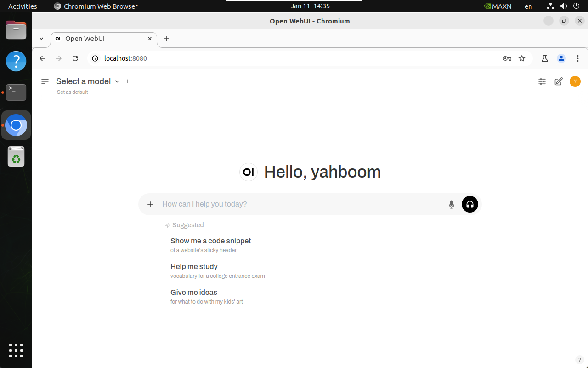Add another model with plus icon

pyautogui.click(x=128, y=81)
